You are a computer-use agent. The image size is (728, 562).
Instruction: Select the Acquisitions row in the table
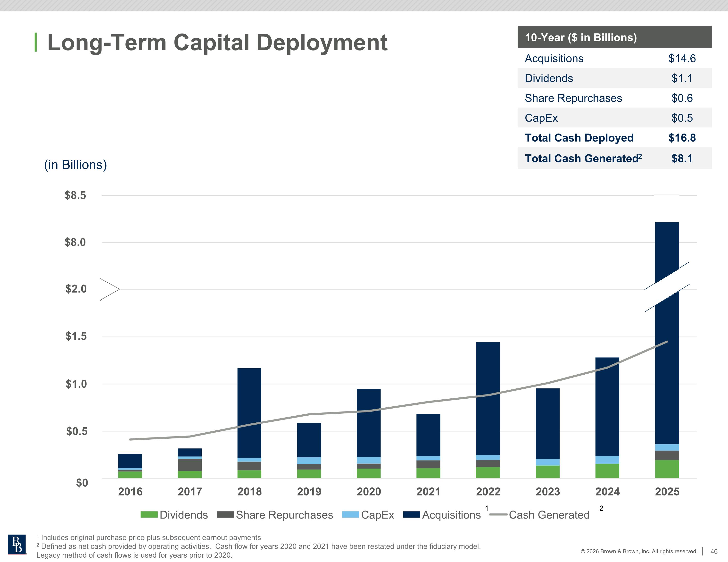[614, 58]
